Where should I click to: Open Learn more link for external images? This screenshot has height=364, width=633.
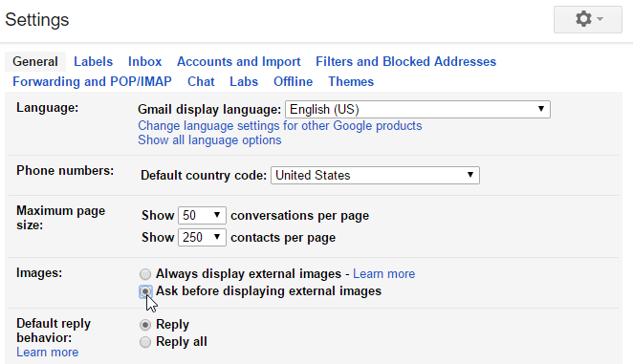(x=384, y=274)
